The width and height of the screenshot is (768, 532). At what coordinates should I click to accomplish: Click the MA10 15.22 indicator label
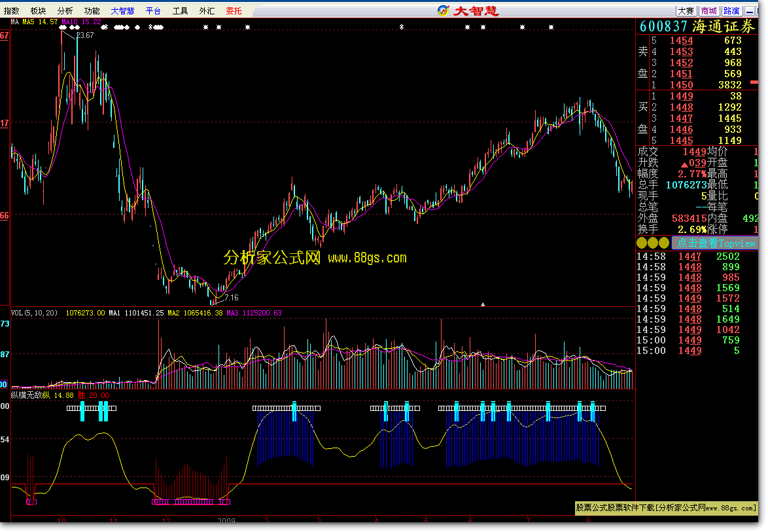click(x=81, y=22)
